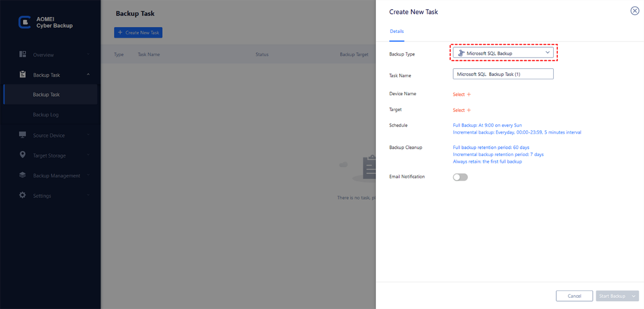Image resolution: width=644 pixels, height=309 pixels.
Task: Click the AOMEI Cyber Backup logo icon
Action: coord(24,22)
